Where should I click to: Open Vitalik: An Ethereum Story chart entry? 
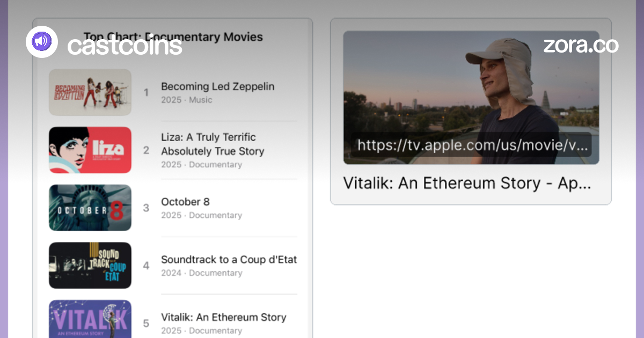223,317
